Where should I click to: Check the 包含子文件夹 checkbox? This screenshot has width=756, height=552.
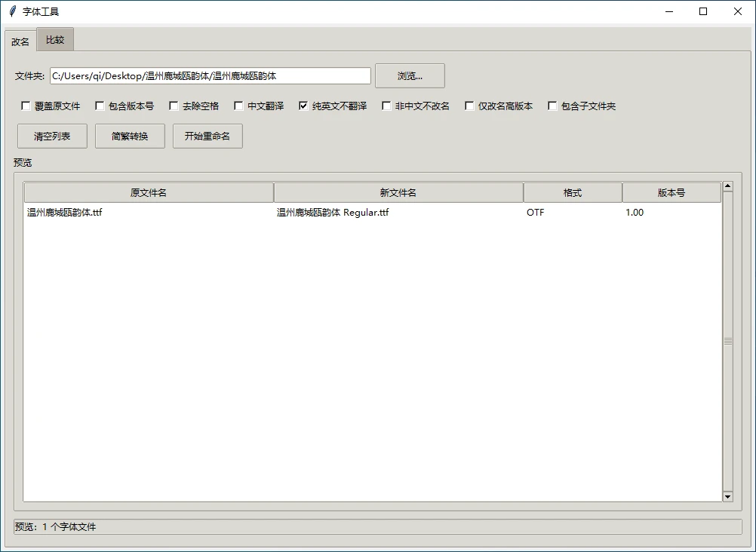(552, 106)
